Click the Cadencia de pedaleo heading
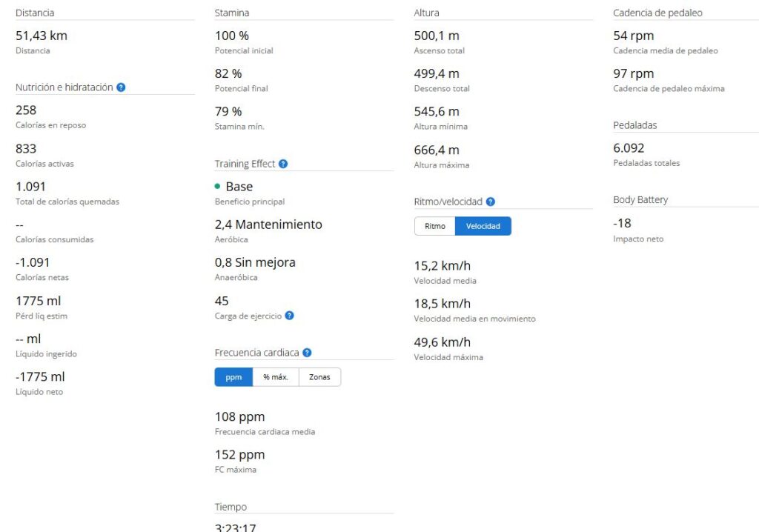The width and height of the screenshot is (759, 532). (657, 13)
